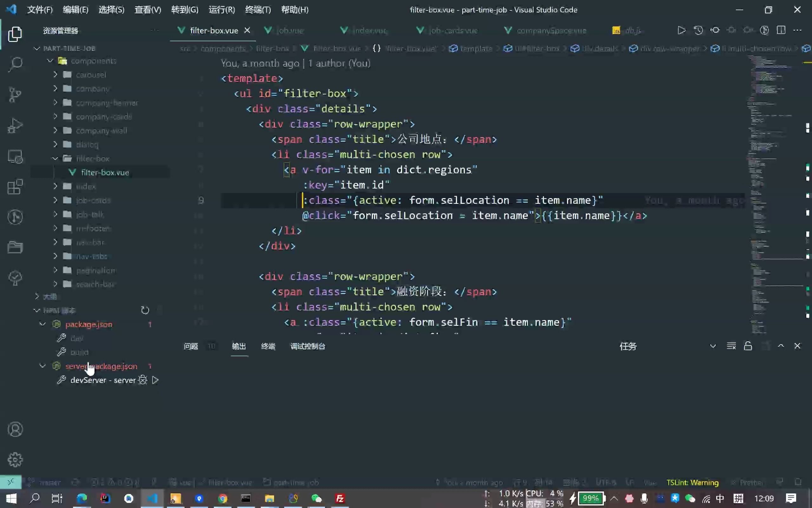Open the Explorer view in activity bar

(x=15, y=34)
